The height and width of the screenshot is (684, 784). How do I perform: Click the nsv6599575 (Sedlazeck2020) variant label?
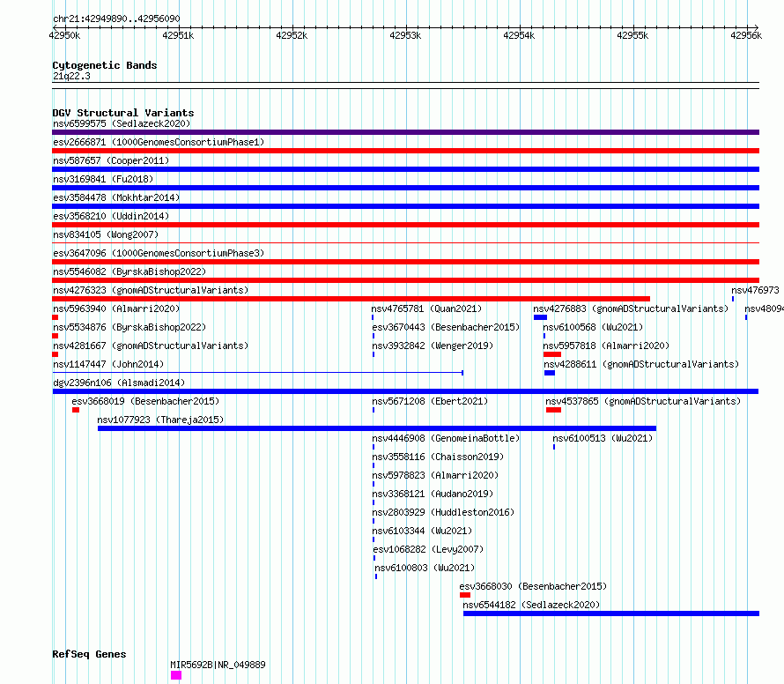tap(122, 123)
